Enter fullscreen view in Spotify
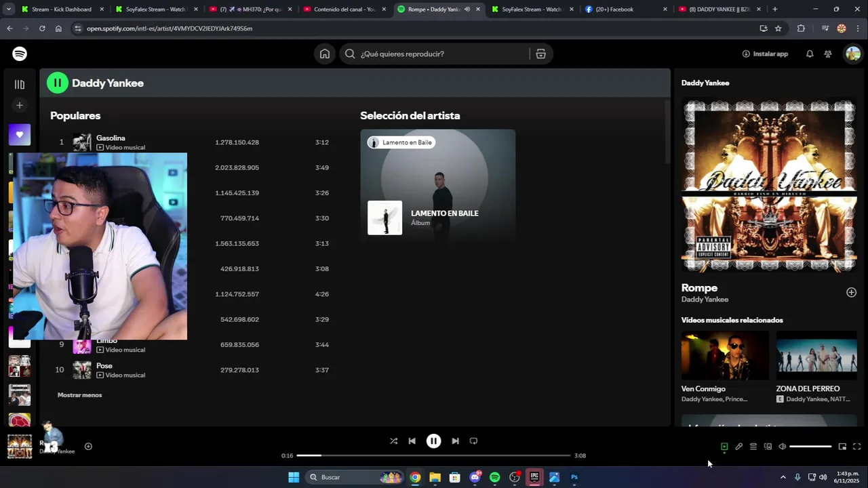Screen dimensions: 868x488 856,447
